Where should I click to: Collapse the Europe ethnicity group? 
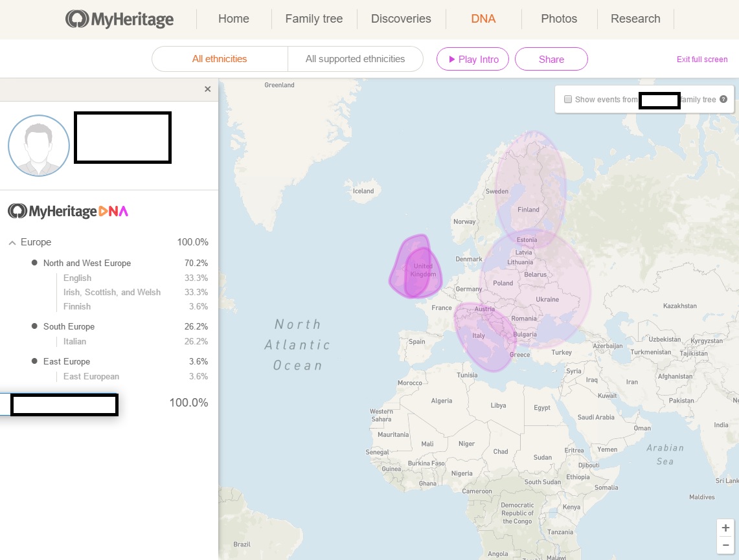pos(12,243)
